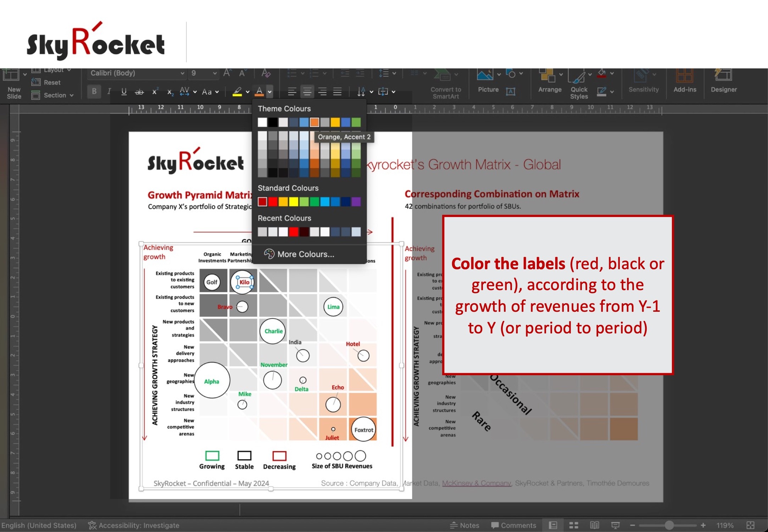Open the Align Text options

tap(387, 92)
